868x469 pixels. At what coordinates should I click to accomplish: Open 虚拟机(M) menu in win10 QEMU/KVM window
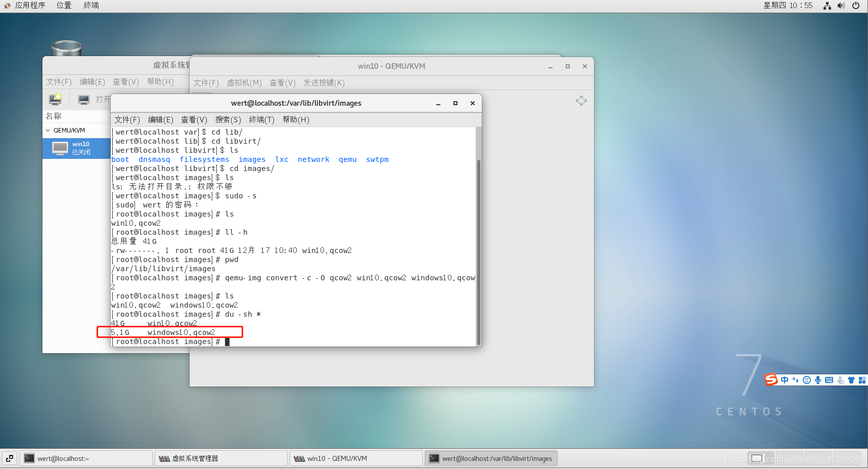pos(244,82)
